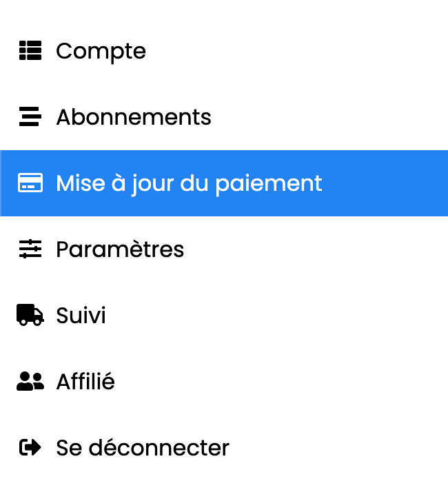Click the Suivi delivery truck icon
The width and height of the screenshot is (448, 492).
(30, 315)
